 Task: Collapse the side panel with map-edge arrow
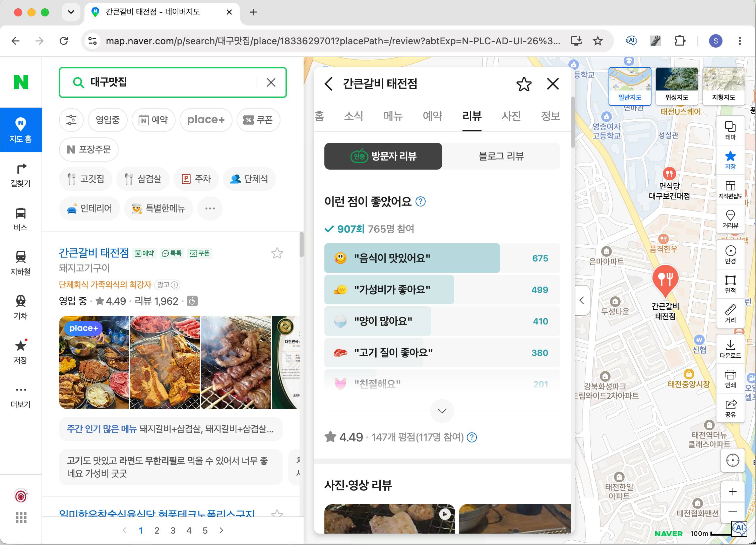click(582, 300)
